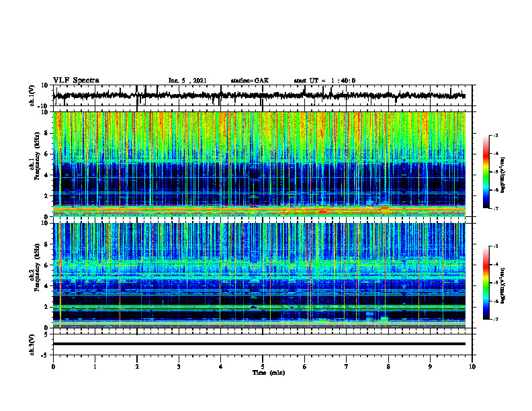The height and width of the screenshot is (411, 532).
Task: Click the date label "Jan. 5, 2021"
Action: (187, 81)
